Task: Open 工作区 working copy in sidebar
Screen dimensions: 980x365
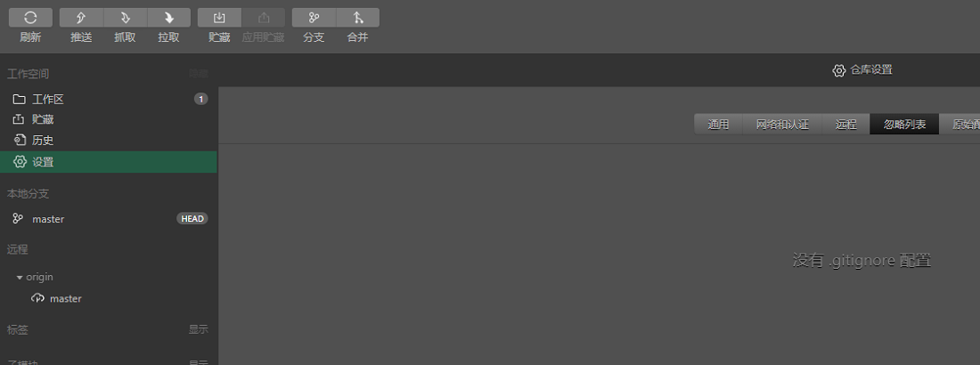Action: (109, 99)
